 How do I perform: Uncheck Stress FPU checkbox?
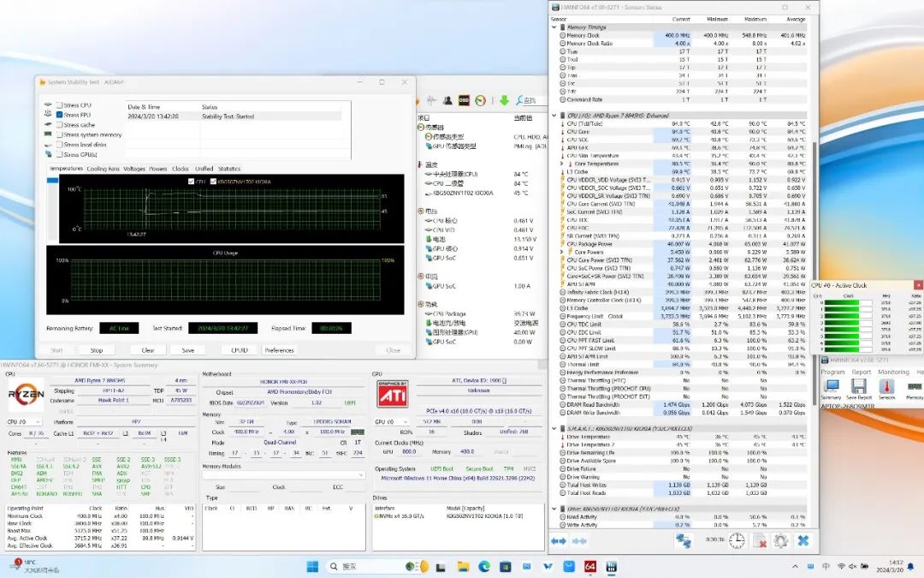tap(60, 115)
